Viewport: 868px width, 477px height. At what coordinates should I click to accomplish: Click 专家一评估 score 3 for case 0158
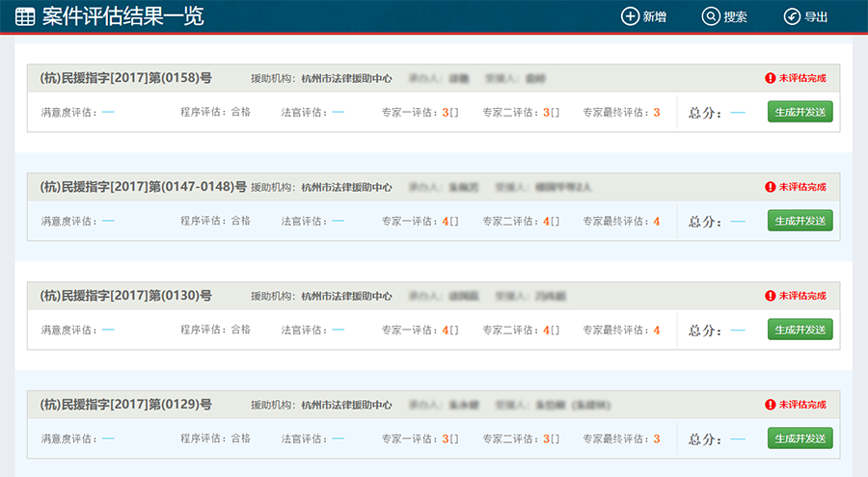pos(445,113)
